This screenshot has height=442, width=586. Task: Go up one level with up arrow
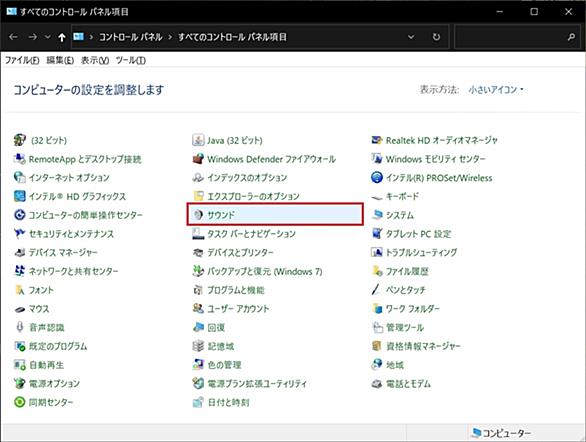(x=62, y=37)
